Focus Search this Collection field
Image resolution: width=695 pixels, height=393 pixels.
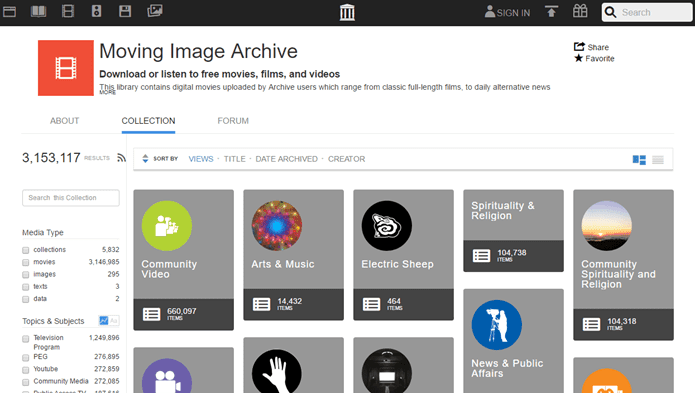click(71, 198)
